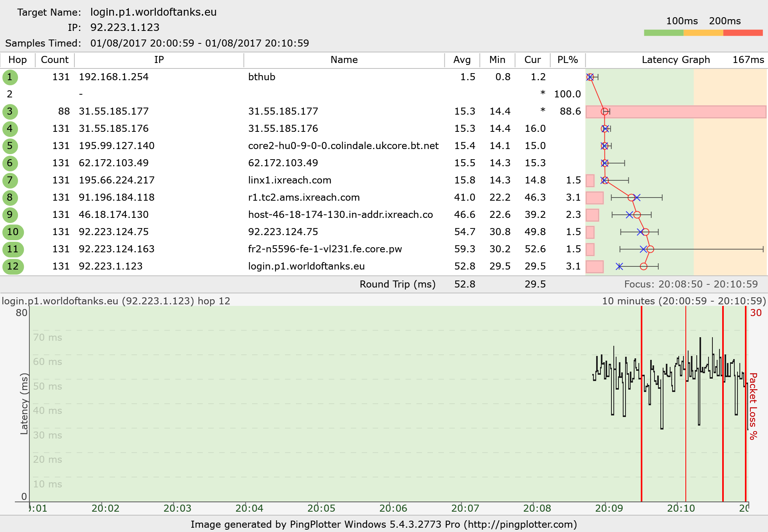
Task: Click the host-46-18-174-130.in-addr.ixreach.co name
Action: click(x=341, y=215)
